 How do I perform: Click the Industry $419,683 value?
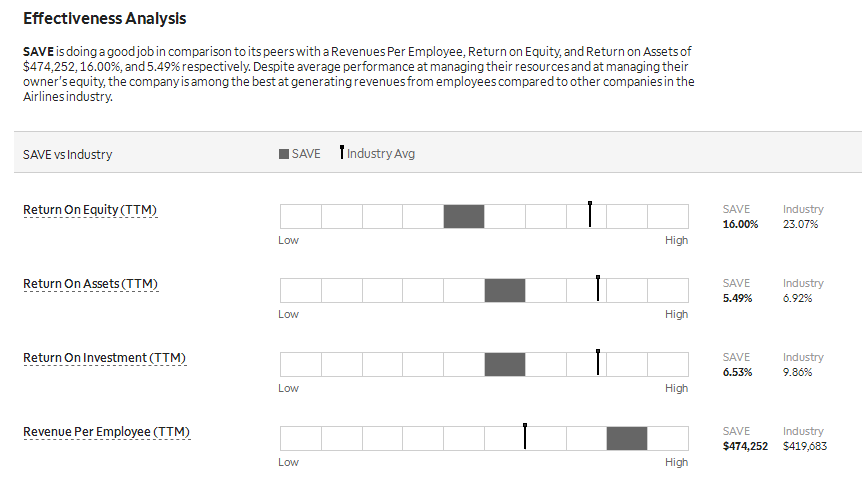coord(805,446)
